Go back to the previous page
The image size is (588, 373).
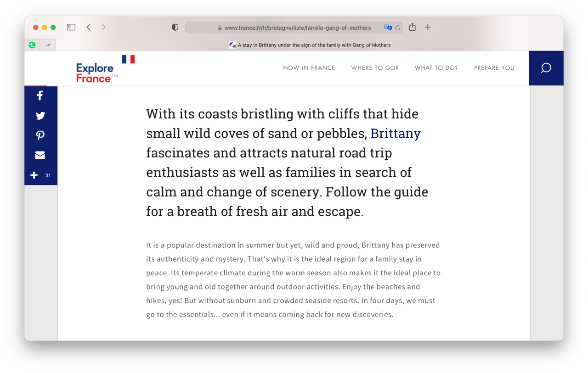tap(88, 27)
